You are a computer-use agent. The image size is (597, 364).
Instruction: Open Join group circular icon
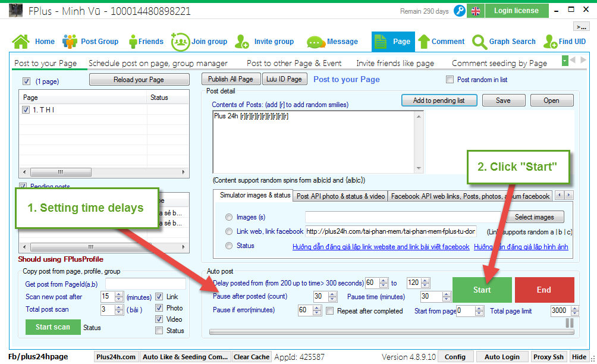pyautogui.click(x=180, y=42)
